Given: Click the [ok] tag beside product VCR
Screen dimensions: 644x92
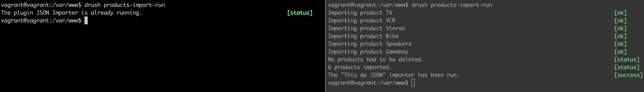Looking at the screenshot, I should coord(620,20).
